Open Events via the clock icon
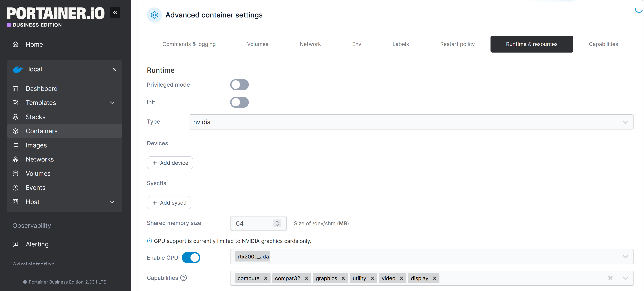The height and width of the screenshot is (291, 644). (x=15, y=188)
